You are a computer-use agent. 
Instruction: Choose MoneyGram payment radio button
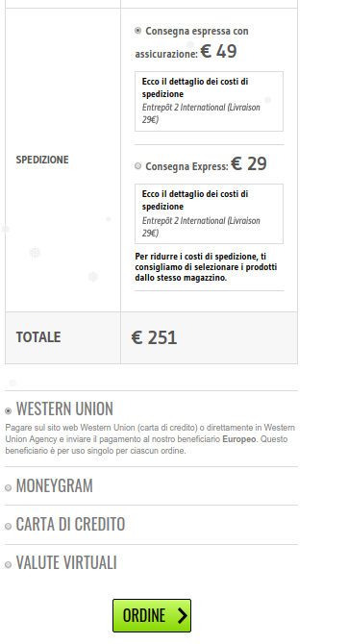click(x=9, y=488)
